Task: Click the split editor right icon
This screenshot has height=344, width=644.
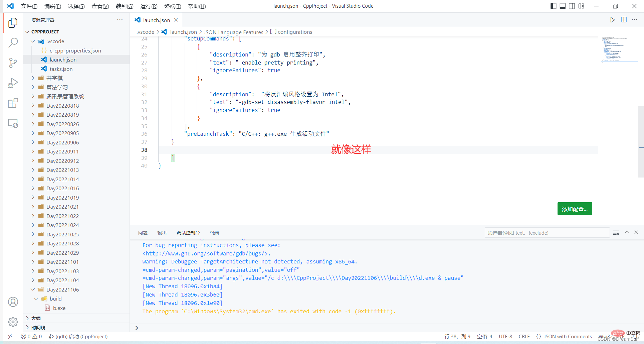Action: pyautogui.click(x=624, y=20)
